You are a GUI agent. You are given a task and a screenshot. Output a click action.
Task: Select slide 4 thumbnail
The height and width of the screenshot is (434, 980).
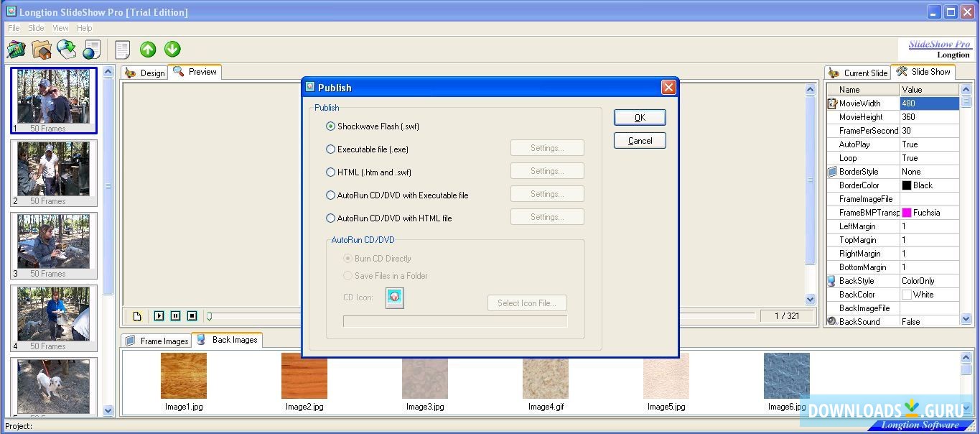click(54, 318)
